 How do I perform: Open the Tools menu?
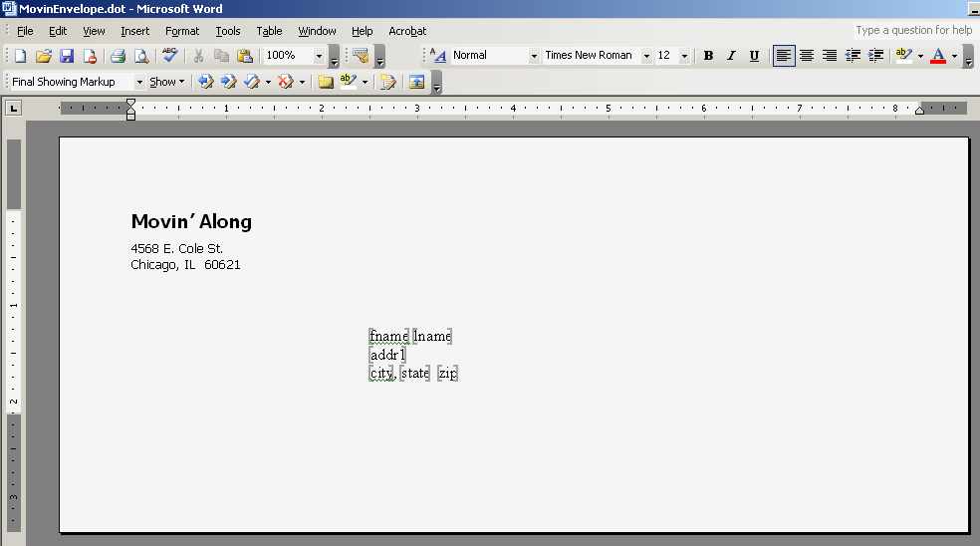[227, 31]
